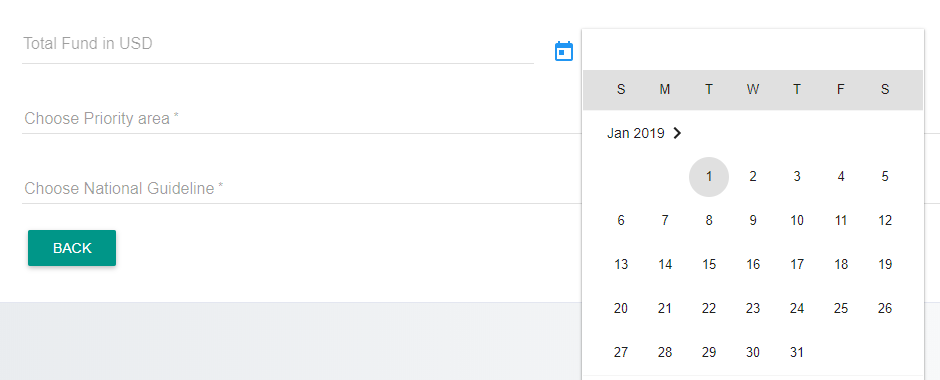Select date 10 in the calendar
940x380 pixels.
pos(797,221)
